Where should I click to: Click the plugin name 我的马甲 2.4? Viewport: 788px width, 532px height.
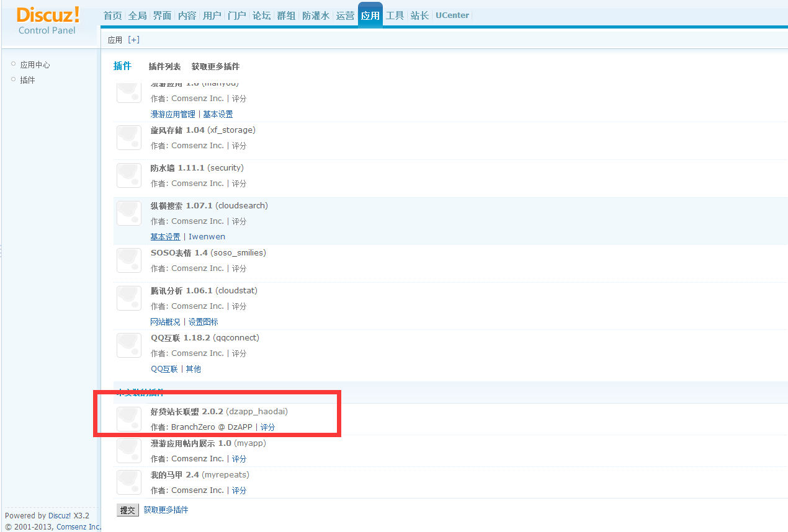[x=175, y=474]
